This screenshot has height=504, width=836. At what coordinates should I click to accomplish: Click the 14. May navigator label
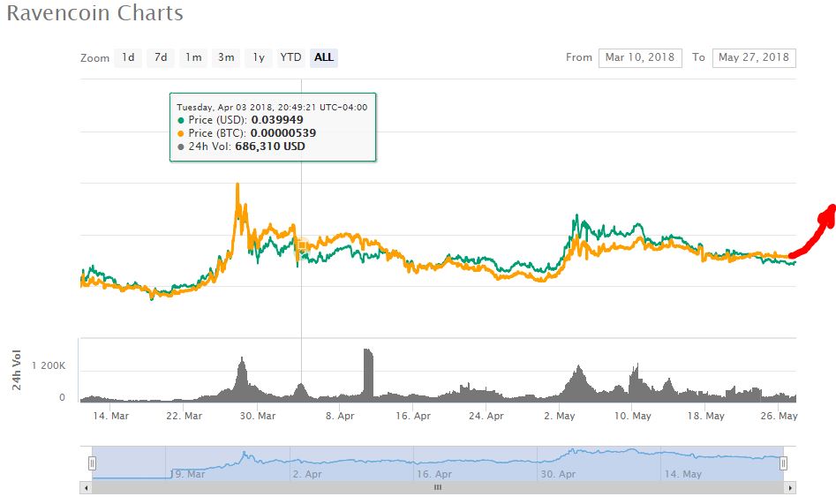coord(683,474)
